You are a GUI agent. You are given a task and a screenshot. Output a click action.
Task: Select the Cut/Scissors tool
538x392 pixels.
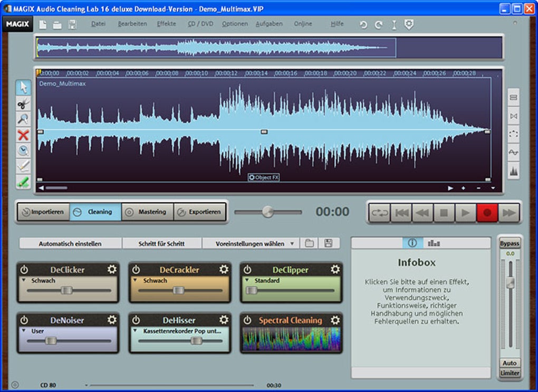tap(24, 104)
